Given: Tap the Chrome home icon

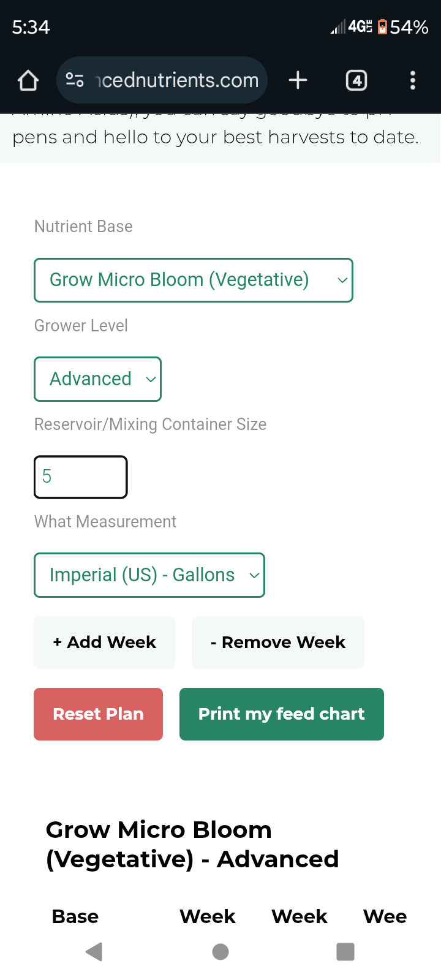Looking at the screenshot, I should pyautogui.click(x=28, y=80).
